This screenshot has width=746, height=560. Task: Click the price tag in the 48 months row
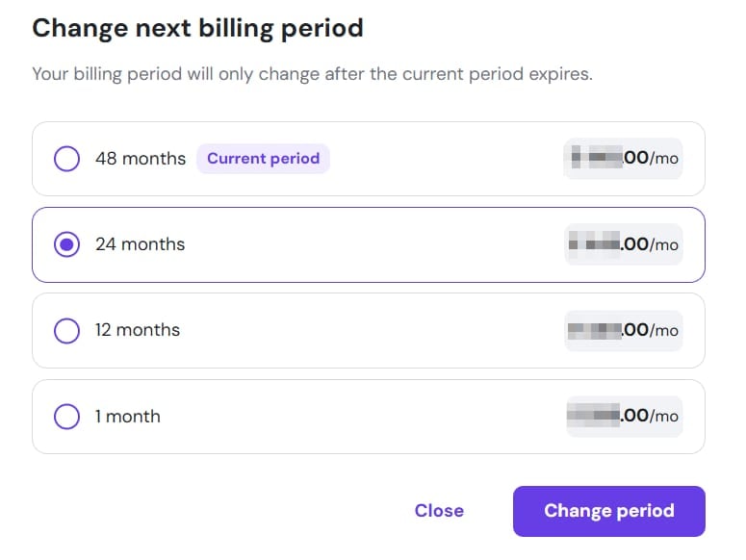(624, 159)
